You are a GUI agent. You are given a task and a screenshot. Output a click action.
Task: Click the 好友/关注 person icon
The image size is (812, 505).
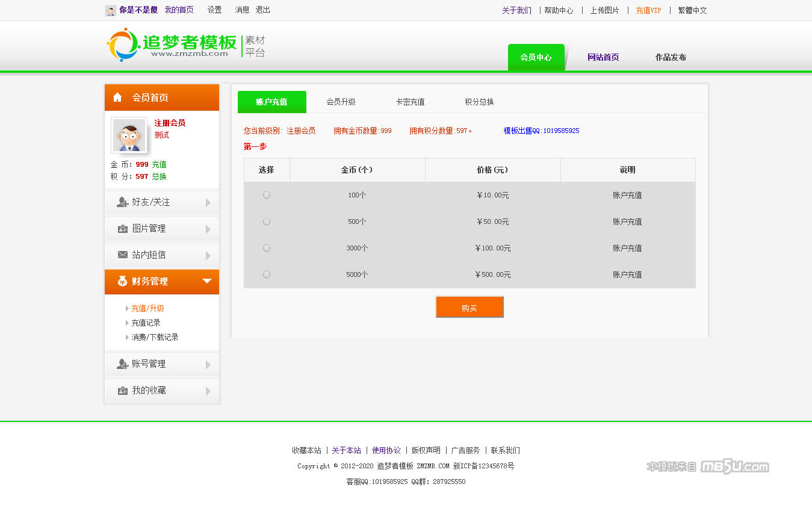point(123,202)
